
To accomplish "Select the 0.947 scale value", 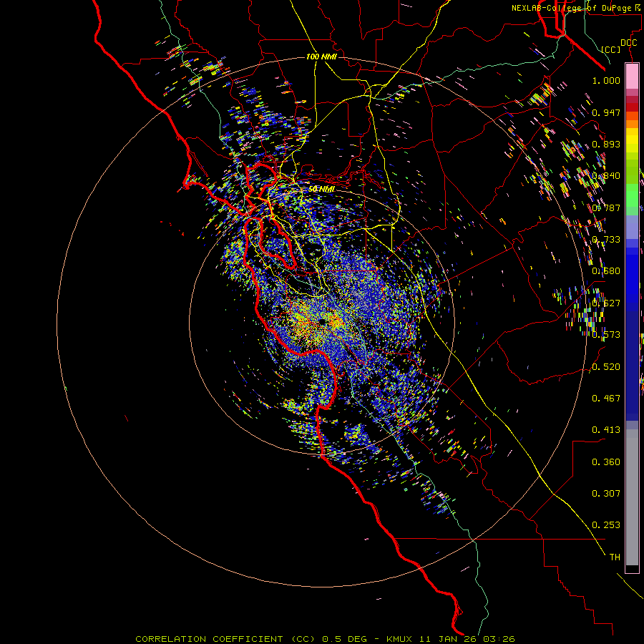I will (606, 112).
